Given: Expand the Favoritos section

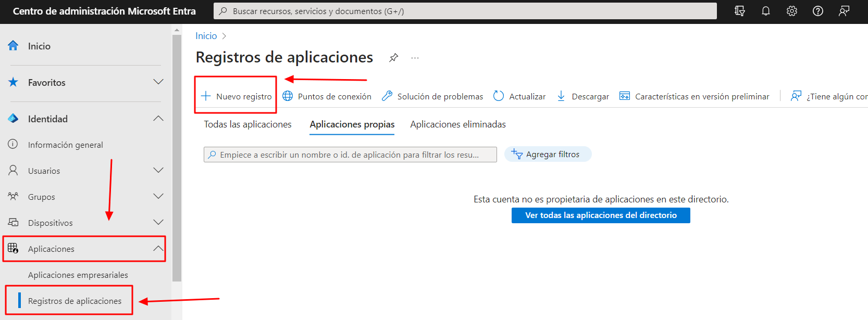Looking at the screenshot, I should [158, 82].
